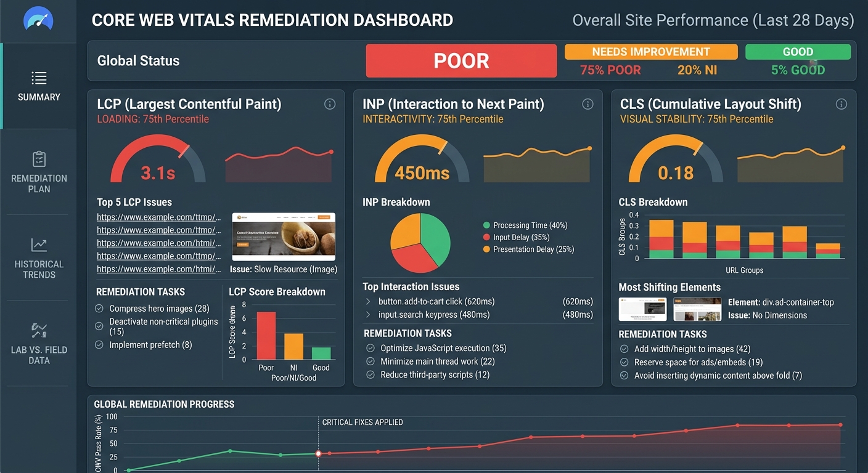Click "Issue: No Dimensions" text
Viewport: 868px width, 473px height.
(768, 315)
